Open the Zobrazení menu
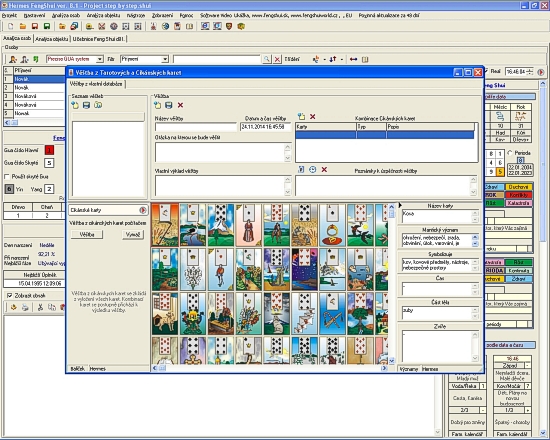Screen dimensions: 550x440 162,15
